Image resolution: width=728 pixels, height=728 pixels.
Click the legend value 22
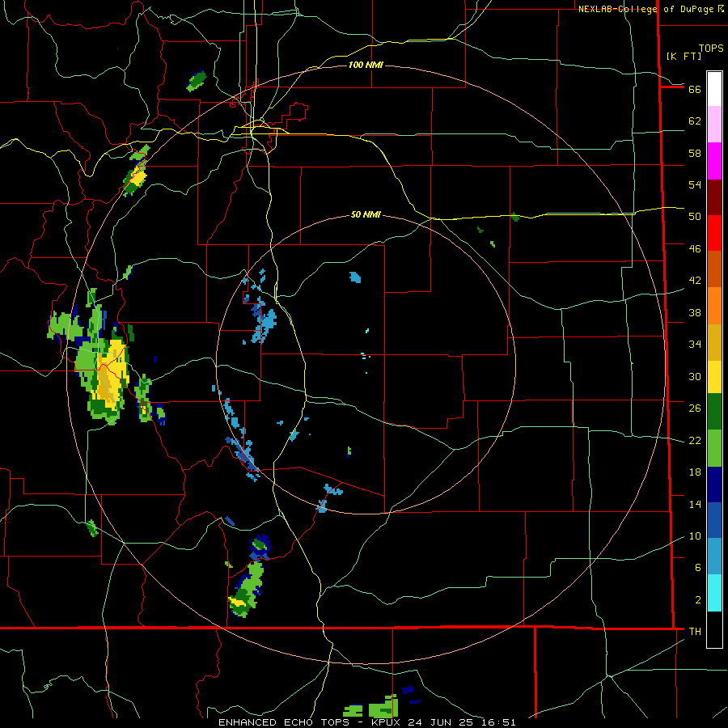click(x=695, y=441)
